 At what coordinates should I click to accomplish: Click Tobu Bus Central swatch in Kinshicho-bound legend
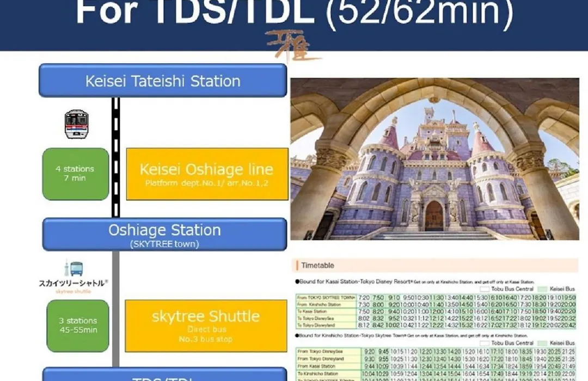pos(485,343)
